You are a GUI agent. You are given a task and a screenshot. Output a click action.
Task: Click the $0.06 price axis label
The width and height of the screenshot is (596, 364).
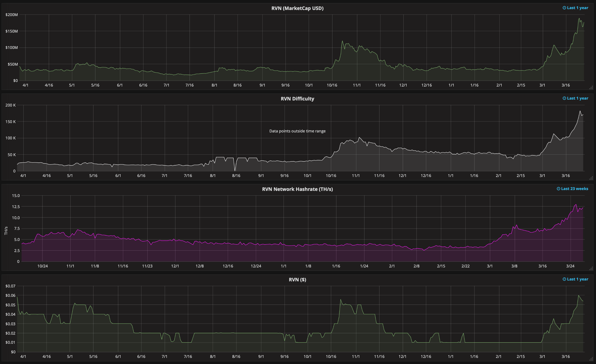(10, 296)
